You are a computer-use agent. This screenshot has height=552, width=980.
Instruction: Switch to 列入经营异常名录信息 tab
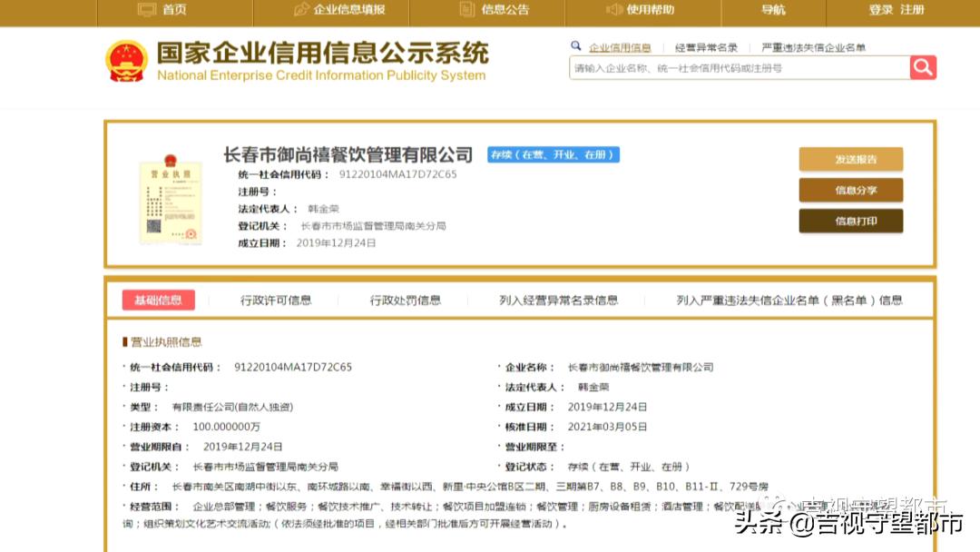pos(558,301)
